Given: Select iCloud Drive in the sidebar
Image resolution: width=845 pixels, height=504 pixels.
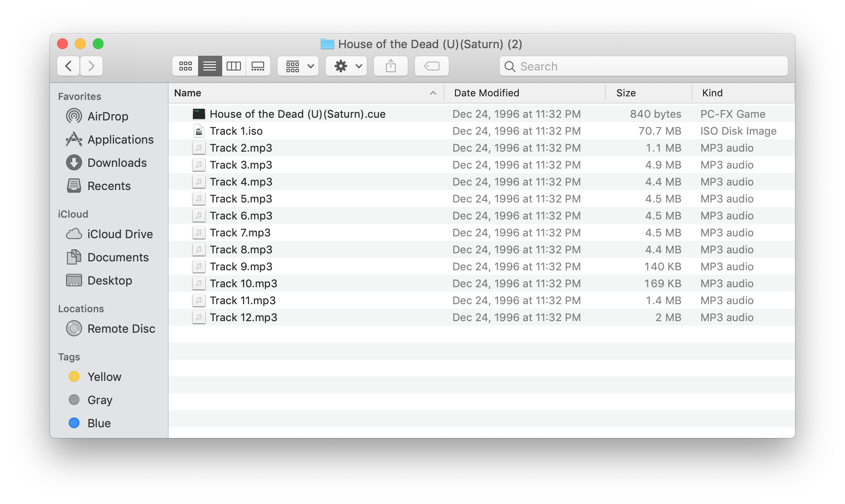Looking at the screenshot, I should (120, 234).
